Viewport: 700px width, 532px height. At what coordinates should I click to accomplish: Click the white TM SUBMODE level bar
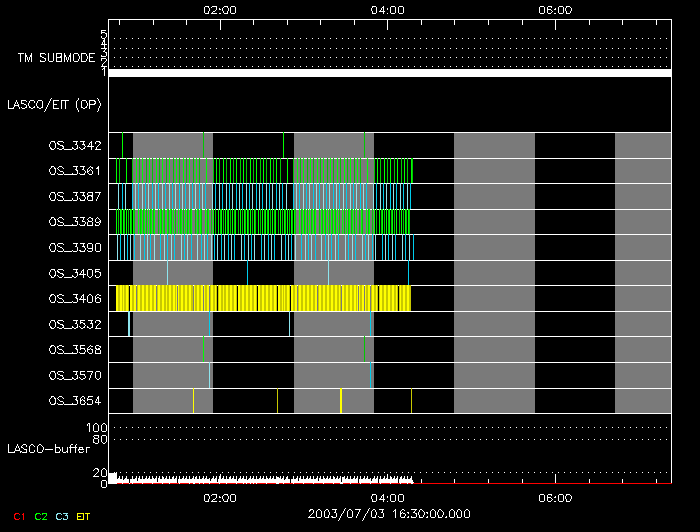click(389, 73)
